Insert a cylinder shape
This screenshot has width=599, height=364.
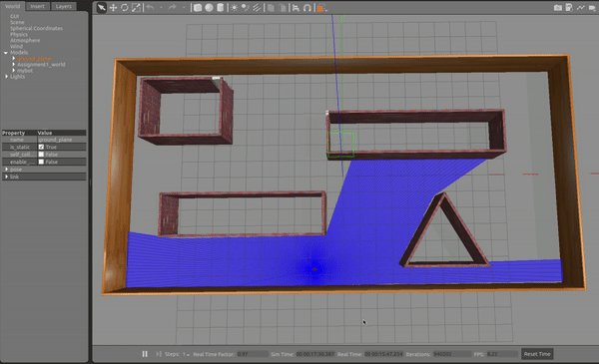220,8
